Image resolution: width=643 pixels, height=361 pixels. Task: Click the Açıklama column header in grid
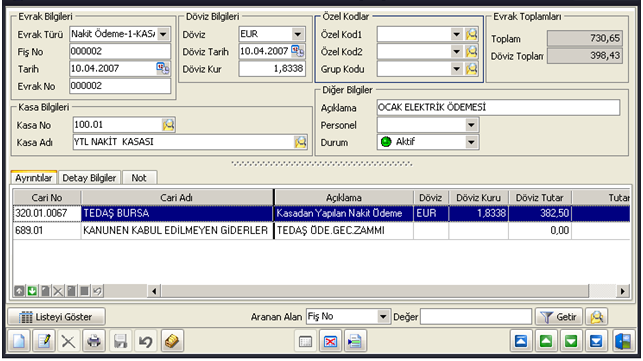344,198
